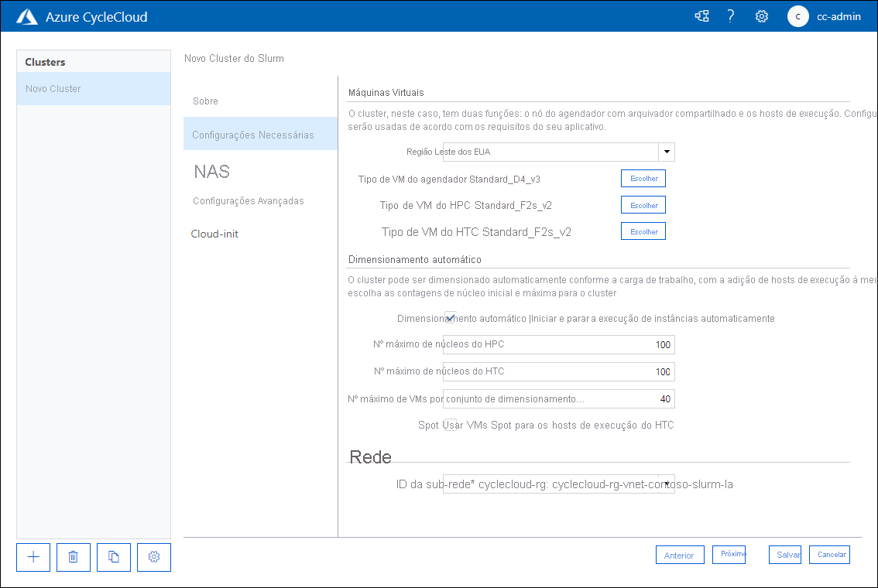
Task: Open the ID da sub-rede dropdown
Action: tap(666, 483)
